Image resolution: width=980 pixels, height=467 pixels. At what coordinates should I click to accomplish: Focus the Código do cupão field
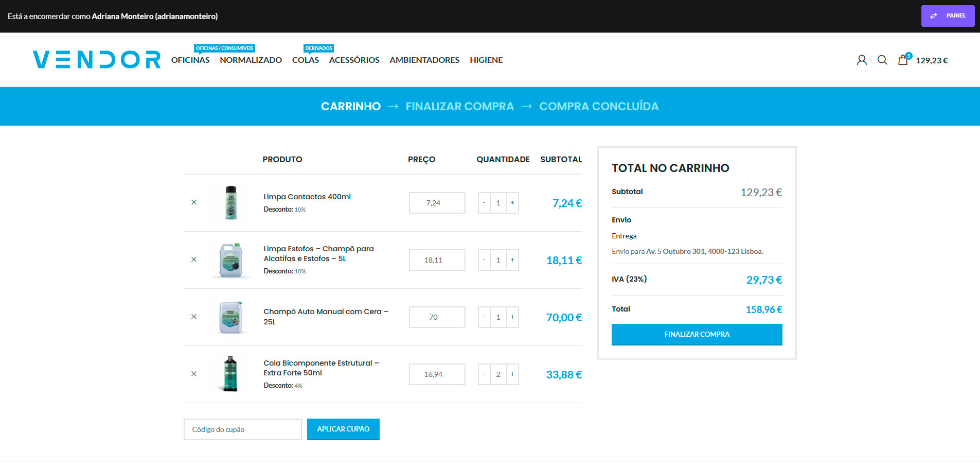242,429
